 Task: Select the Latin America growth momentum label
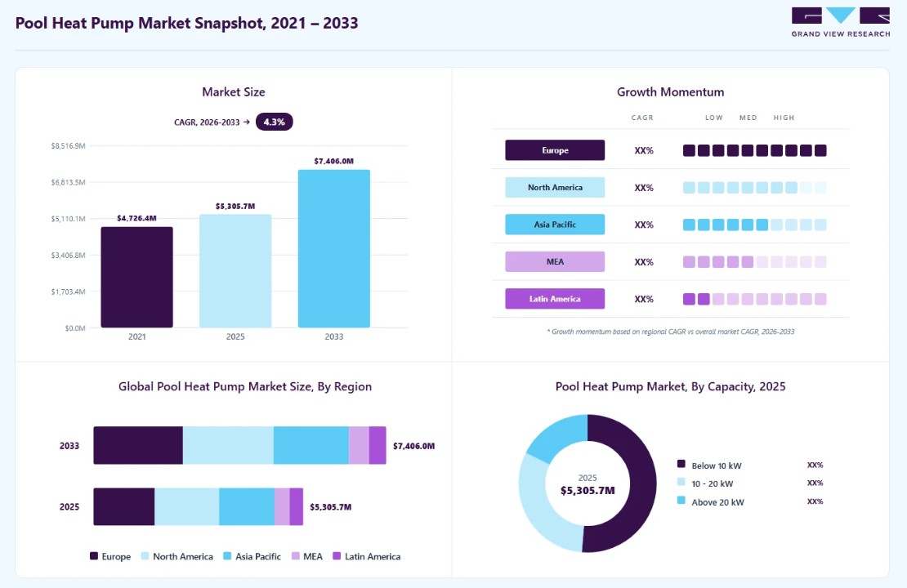coord(555,298)
